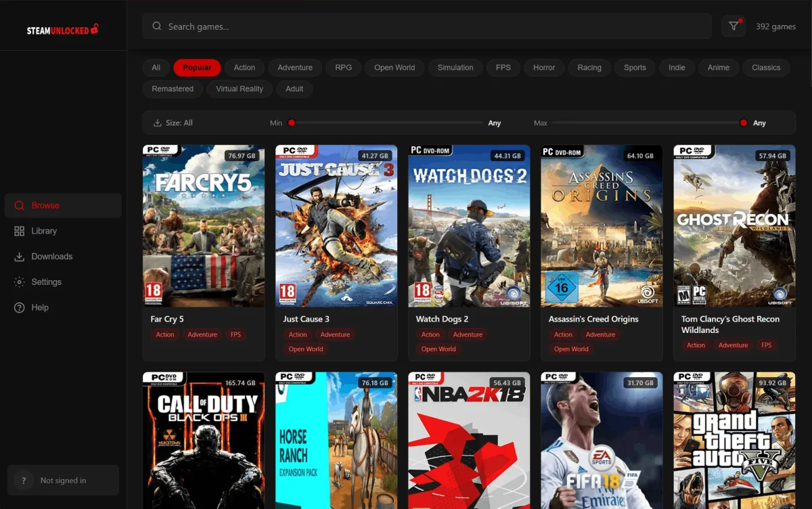Click the Settings gear icon
The height and width of the screenshot is (509, 812).
(x=19, y=282)
